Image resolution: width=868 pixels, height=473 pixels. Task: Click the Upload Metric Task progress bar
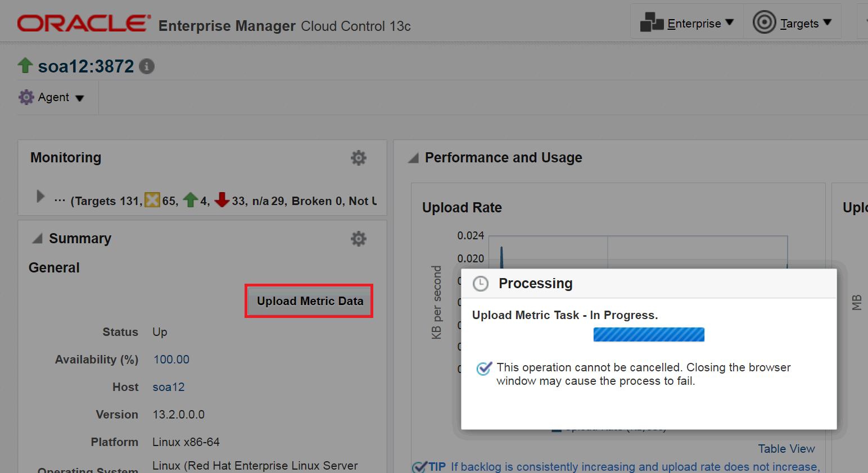649,334
